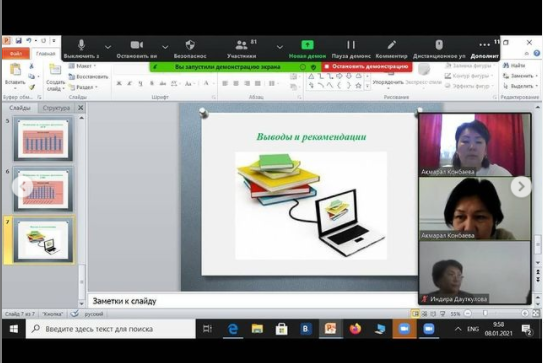The image size is (544, 363).
Task: Toggle text shadow in the font group
Action: [152, 83]
